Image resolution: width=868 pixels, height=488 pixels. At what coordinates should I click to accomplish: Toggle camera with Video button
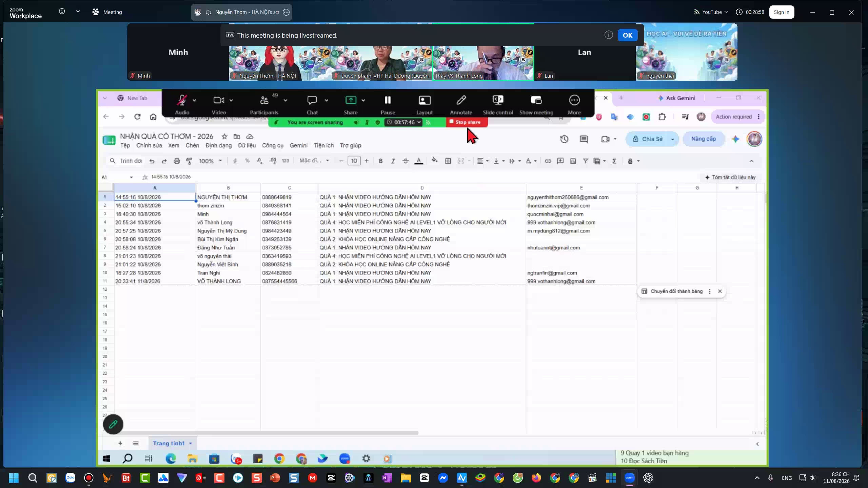pyautogui.click(x=219, y=104)
